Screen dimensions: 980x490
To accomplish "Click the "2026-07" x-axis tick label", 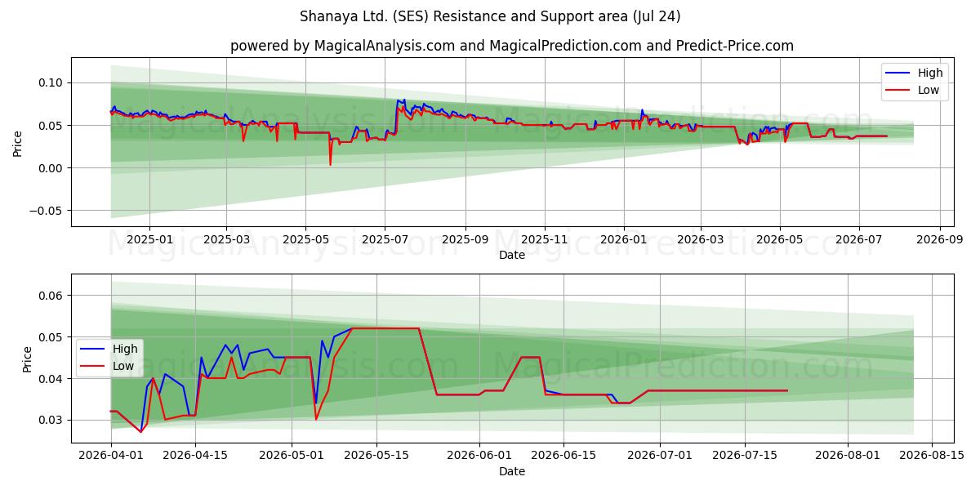I will pos(859,240).
